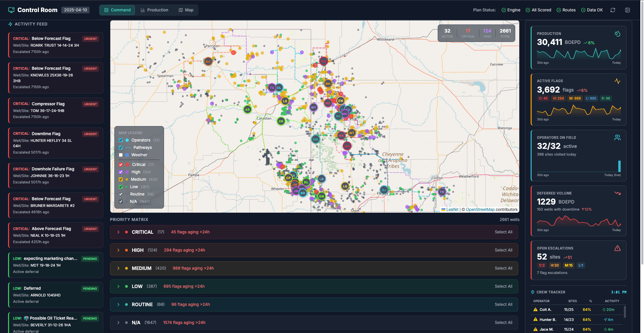Click the H: 294 high flags badge
Viewport: 644px width, 333px height.
558,99
